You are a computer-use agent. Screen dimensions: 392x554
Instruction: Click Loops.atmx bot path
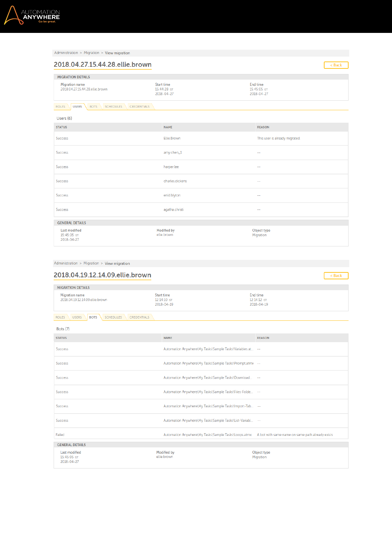tap(208, 435)
